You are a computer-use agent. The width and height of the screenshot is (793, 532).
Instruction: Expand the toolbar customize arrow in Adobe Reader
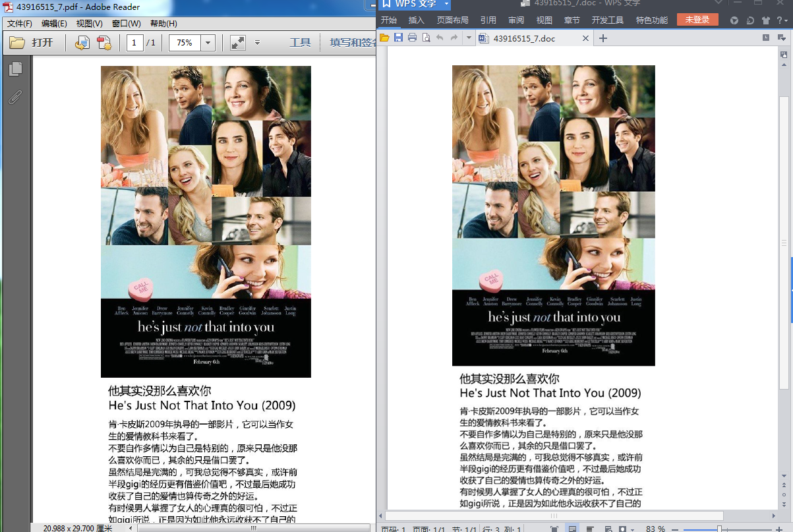click(257, 43)
